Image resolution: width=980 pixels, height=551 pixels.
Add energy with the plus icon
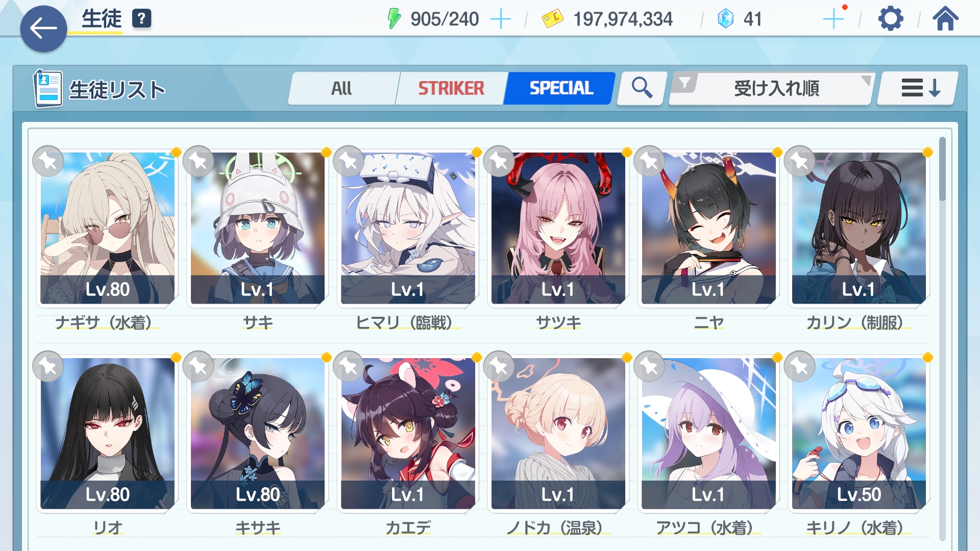click(500, 19)
